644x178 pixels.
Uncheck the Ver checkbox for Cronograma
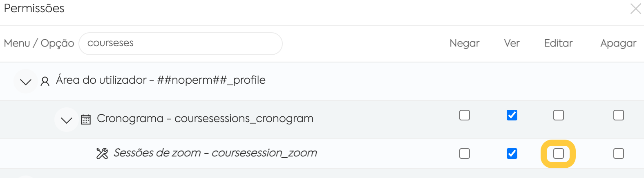(x=512, y=115)
